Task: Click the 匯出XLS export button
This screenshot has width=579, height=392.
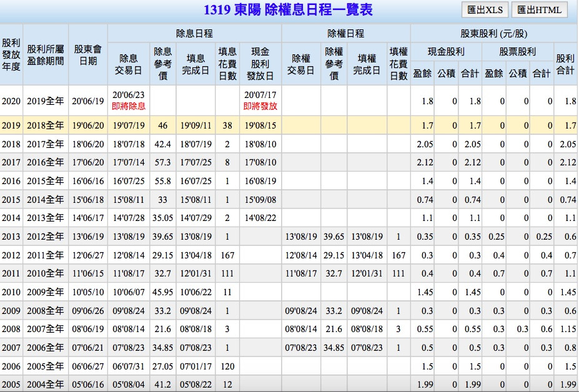Action: [x=485, y=10]
